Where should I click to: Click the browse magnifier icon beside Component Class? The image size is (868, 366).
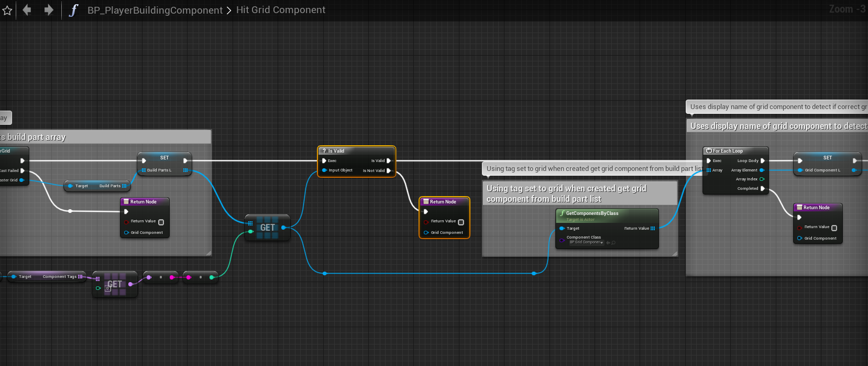pyautogui.click(x=613, y=243)
